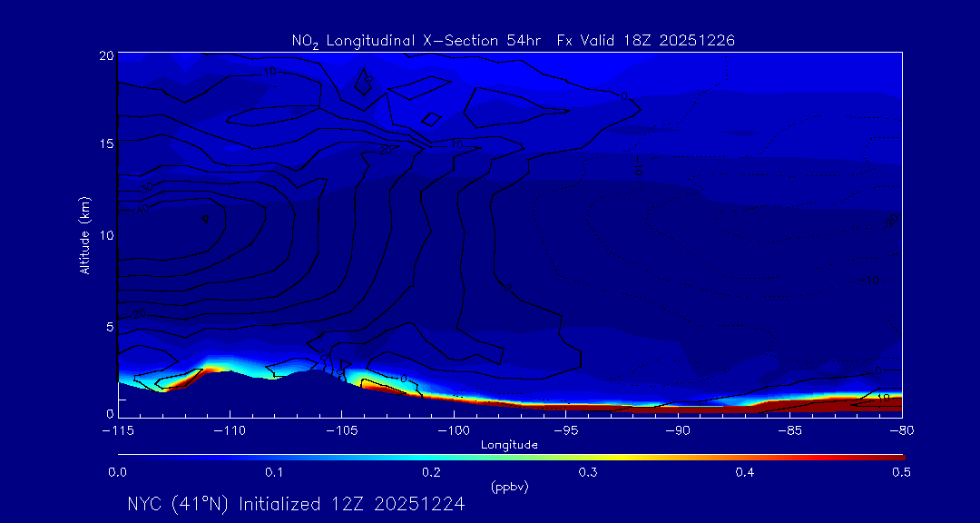This screenshot has width=980, height=523.
Task: Select the '20' altitude axis tick label
Action: pos(106,55)
